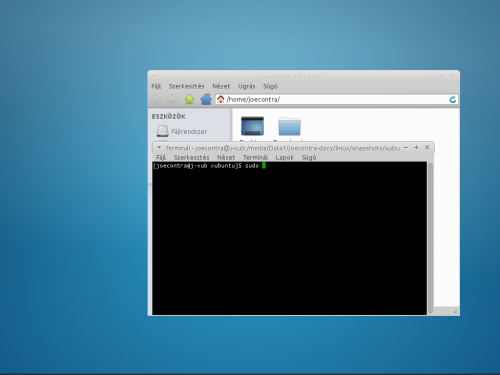This screenshot has height=375, width=500.
Task: Open Nézet menu in the terminal window
Action: [x=226, y=157]
